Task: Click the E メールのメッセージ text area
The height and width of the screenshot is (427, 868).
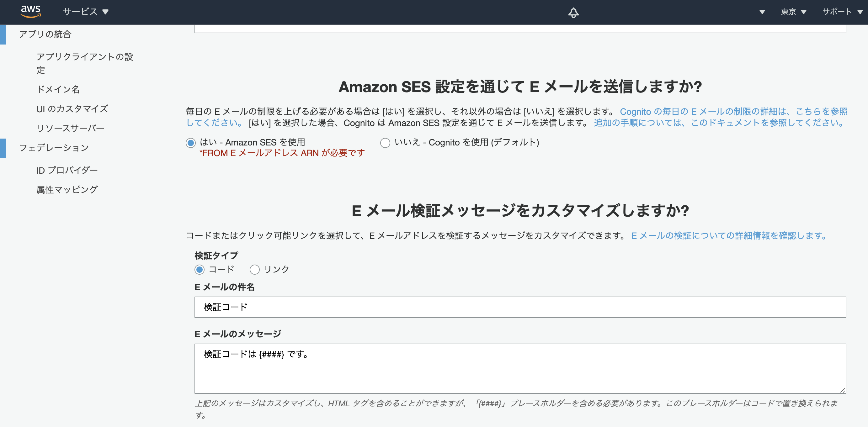Action: click(x=520, y=368)
